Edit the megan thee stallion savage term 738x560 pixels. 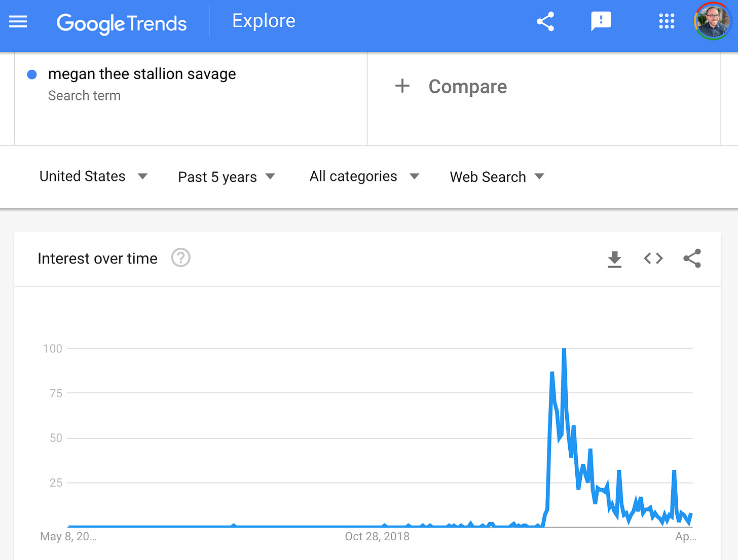pos(142,74)
